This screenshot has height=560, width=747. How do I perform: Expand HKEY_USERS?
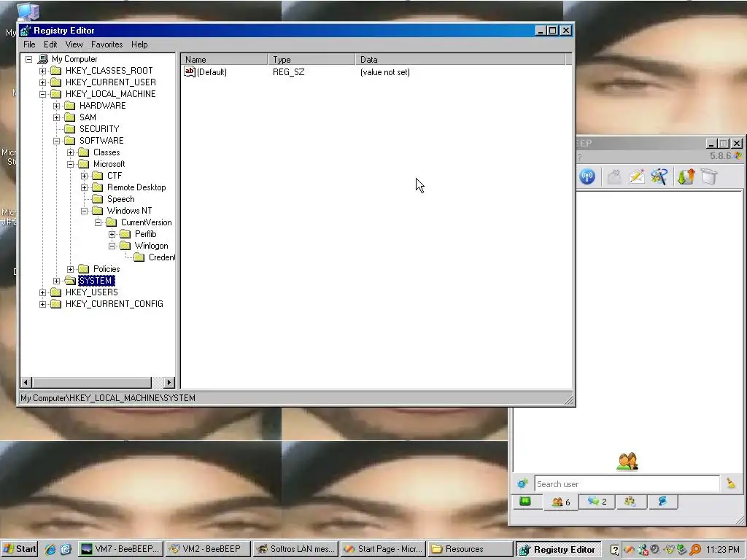[x=43, y=293]
